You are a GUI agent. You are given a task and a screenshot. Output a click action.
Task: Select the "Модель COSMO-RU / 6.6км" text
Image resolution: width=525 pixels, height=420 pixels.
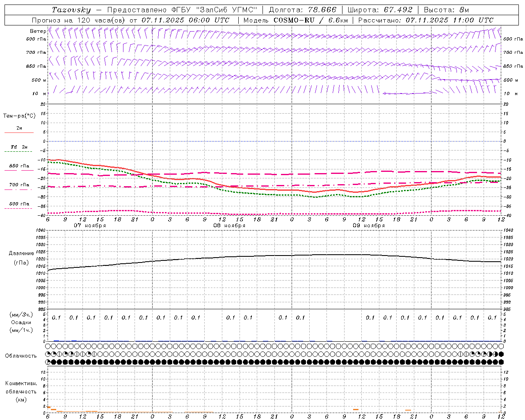click(295, 20)
